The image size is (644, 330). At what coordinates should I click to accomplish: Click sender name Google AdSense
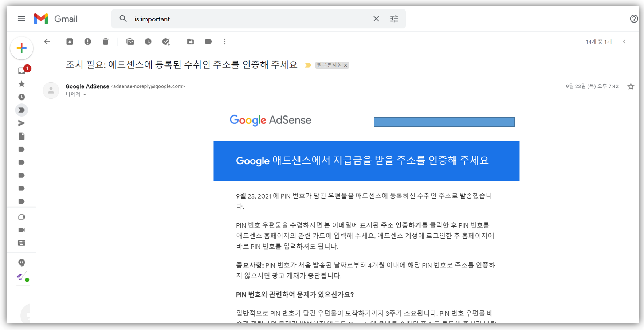[x=87, y=86]
